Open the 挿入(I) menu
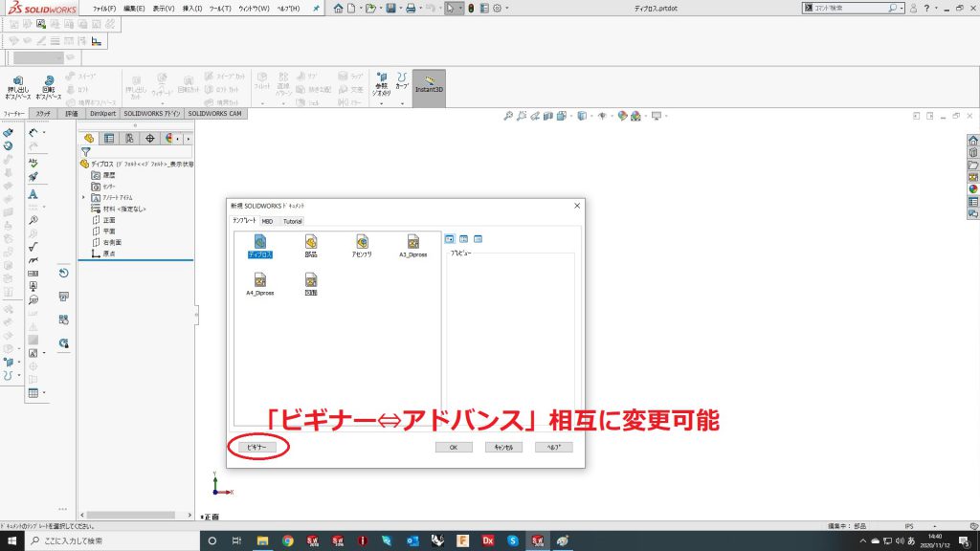The image size is (980, 551). [x=191, y=9]
